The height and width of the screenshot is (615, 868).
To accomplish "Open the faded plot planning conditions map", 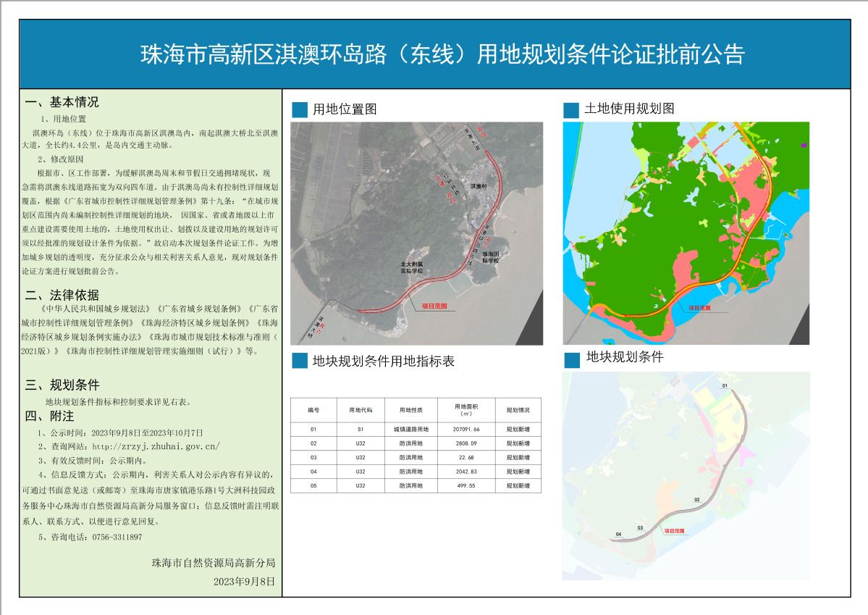I will pos(686,476).
